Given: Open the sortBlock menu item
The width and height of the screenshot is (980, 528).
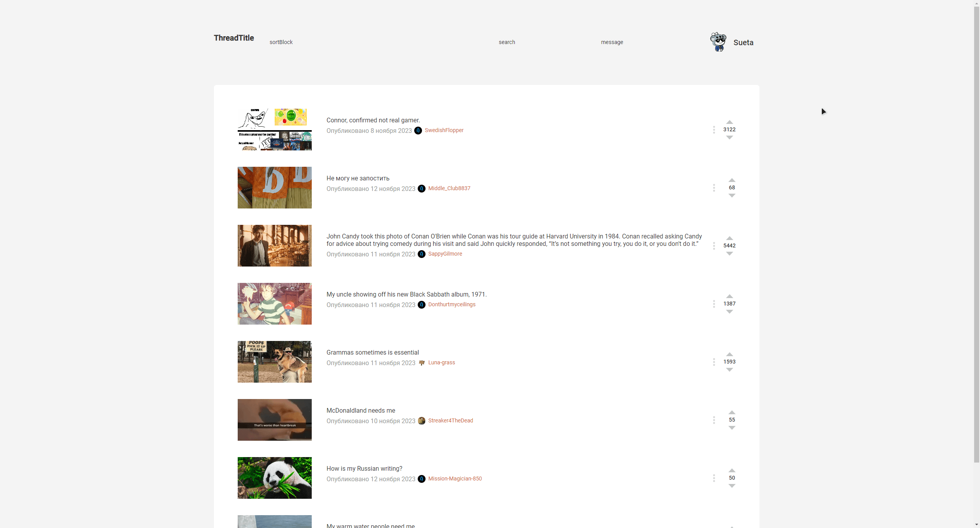Looking at the screenshot, I should (x=281, y=42).
